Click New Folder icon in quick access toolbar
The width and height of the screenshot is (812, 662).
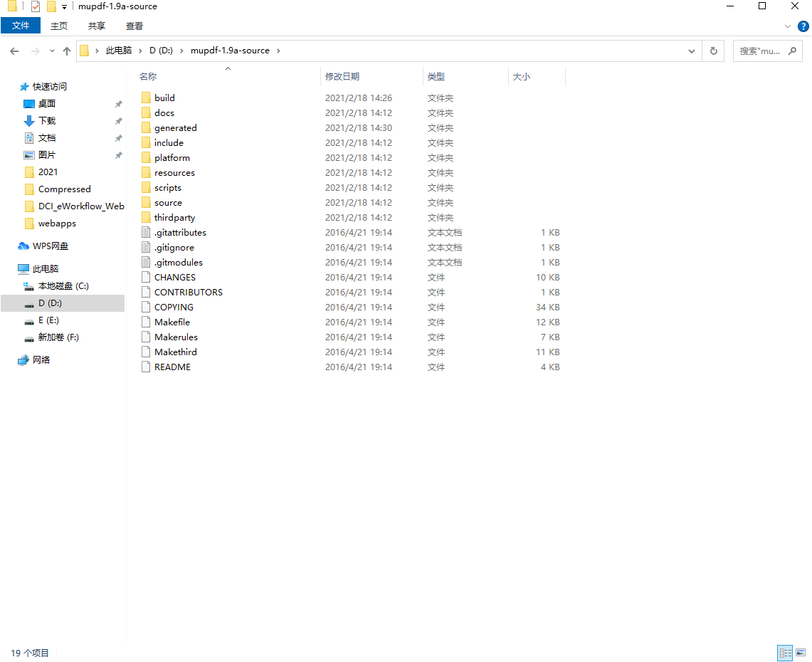(51, 6)
